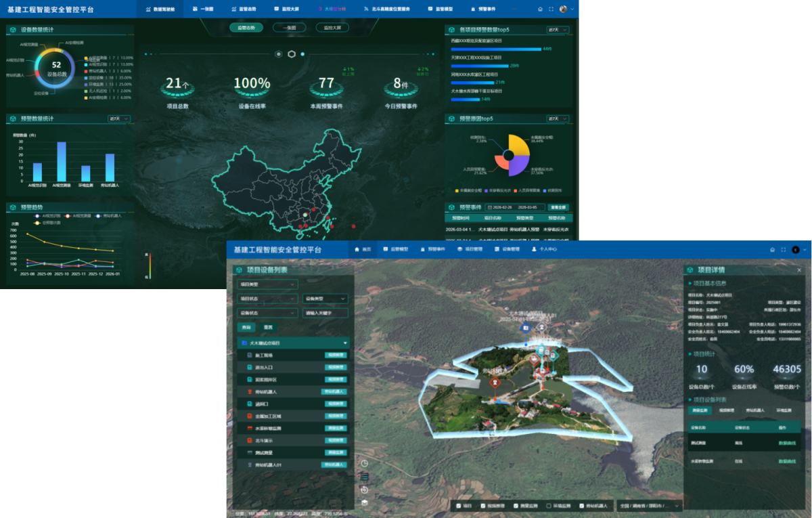Click the fullscreen icon in the lower platform header

tap(783, 249)
